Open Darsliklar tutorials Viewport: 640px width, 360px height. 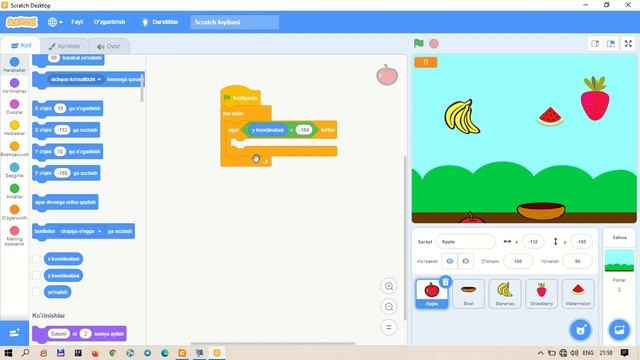tap(160, 22)
